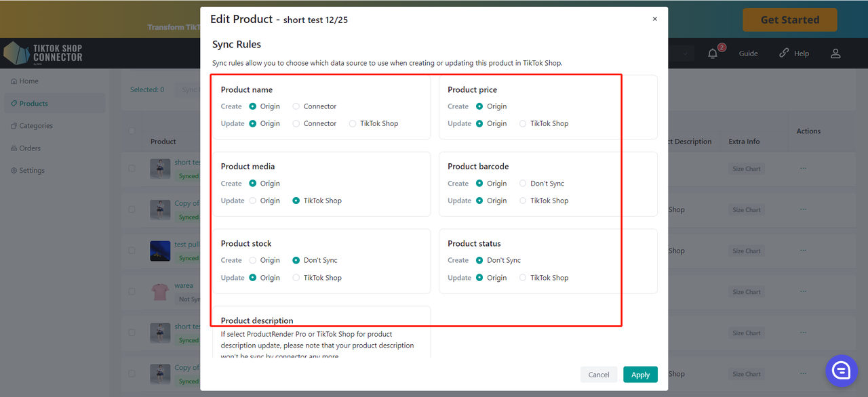Set Product name Create to Connector

296,106
